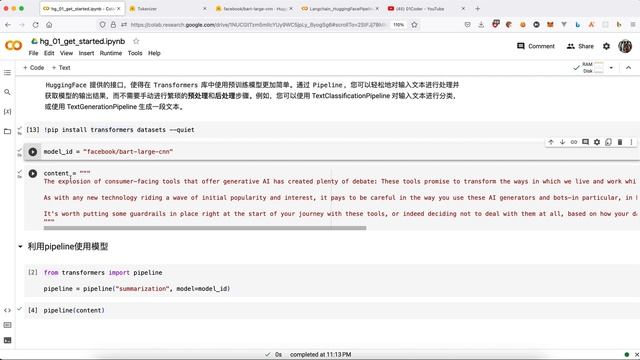Screen dimensions: 640x360
Task: Switch to facebook/bart-large-cnn browser tab
Action: [253, 9]
